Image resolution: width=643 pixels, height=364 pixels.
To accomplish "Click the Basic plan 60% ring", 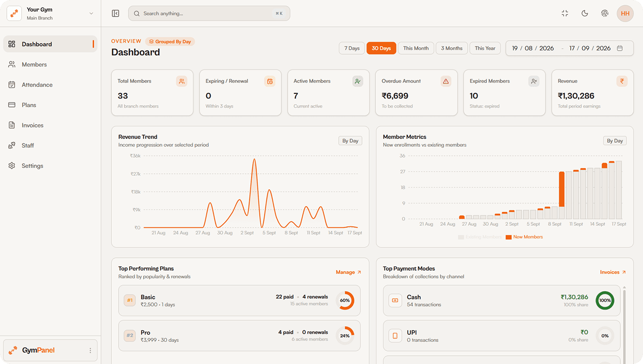I will (345, 300).
